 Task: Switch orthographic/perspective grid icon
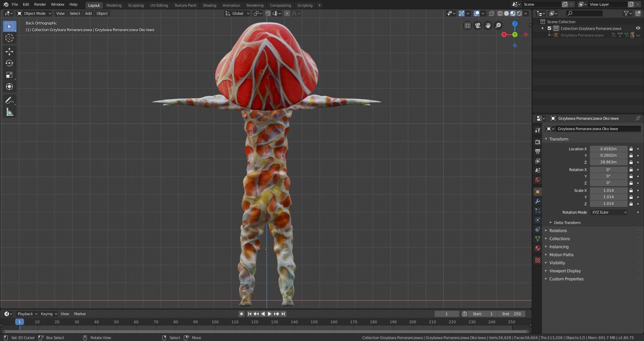point(467,25)
